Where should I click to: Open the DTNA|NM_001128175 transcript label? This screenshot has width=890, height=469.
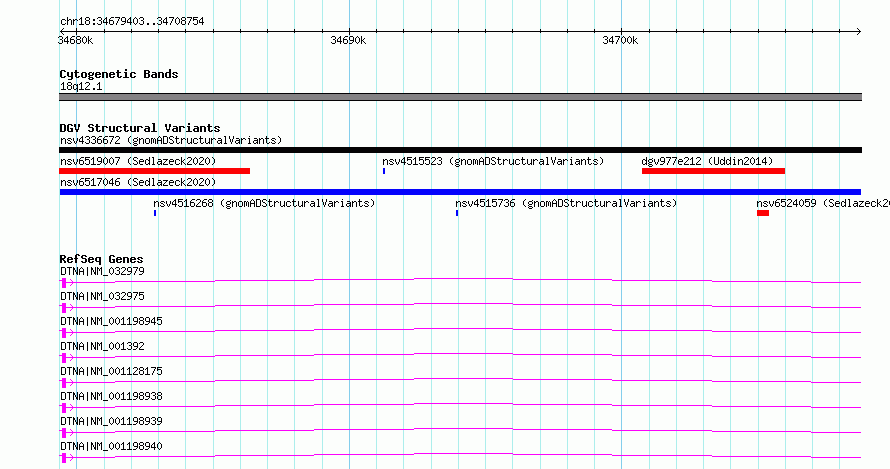pyautogui.click(x=111, y=371)
